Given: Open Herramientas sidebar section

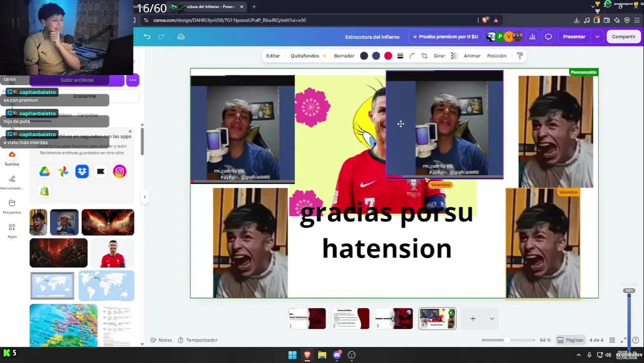Looking at the screenshot, I should 12,183.
